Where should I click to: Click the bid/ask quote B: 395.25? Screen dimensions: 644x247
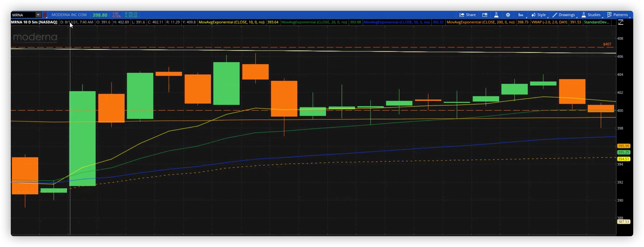[131, 13]
